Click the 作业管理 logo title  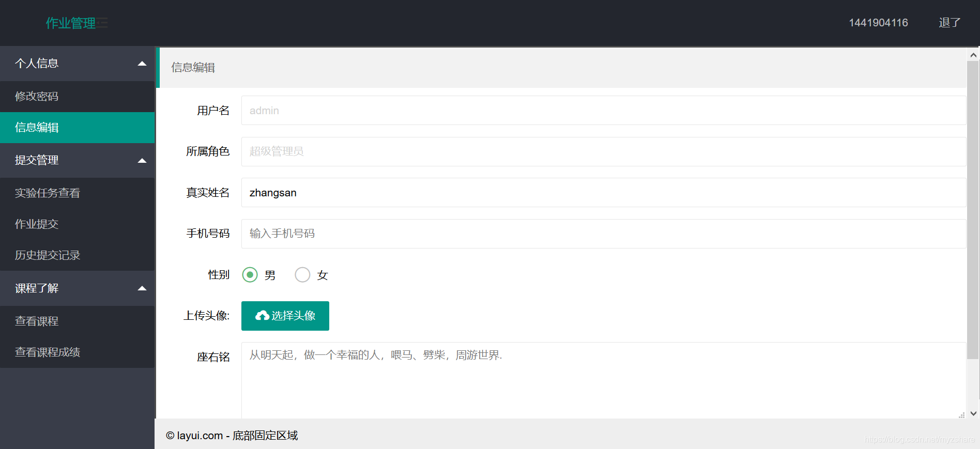point(71,23)
